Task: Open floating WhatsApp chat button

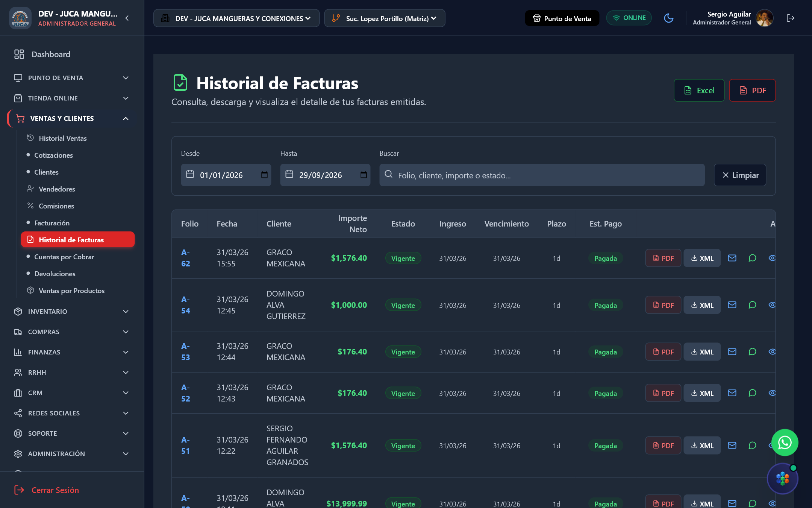Action: 785,443
